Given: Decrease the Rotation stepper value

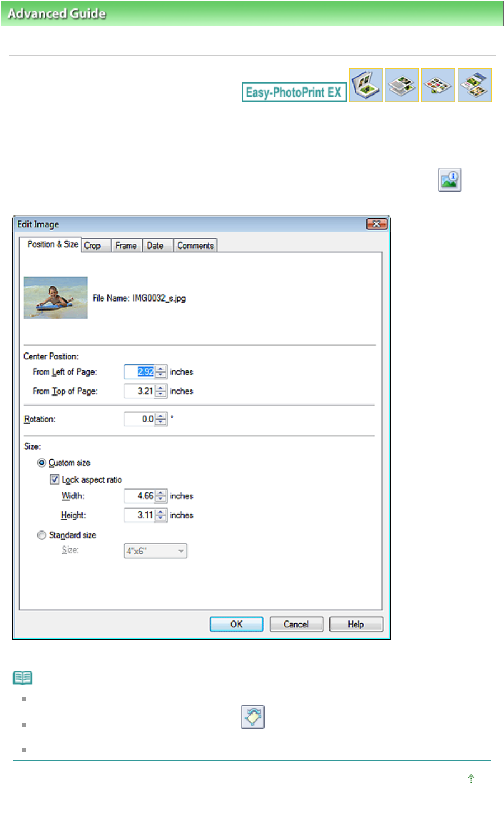Looking at the screenshot, I should tap(161, 422).
